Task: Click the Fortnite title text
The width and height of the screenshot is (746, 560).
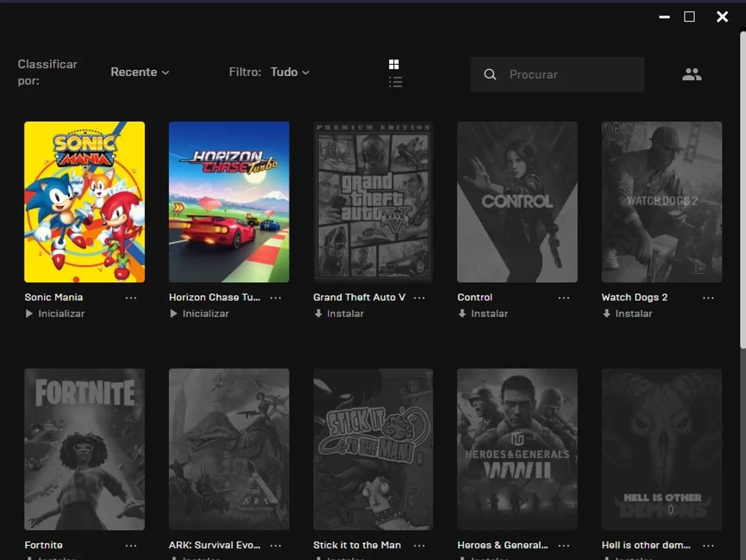Action: 44,545
